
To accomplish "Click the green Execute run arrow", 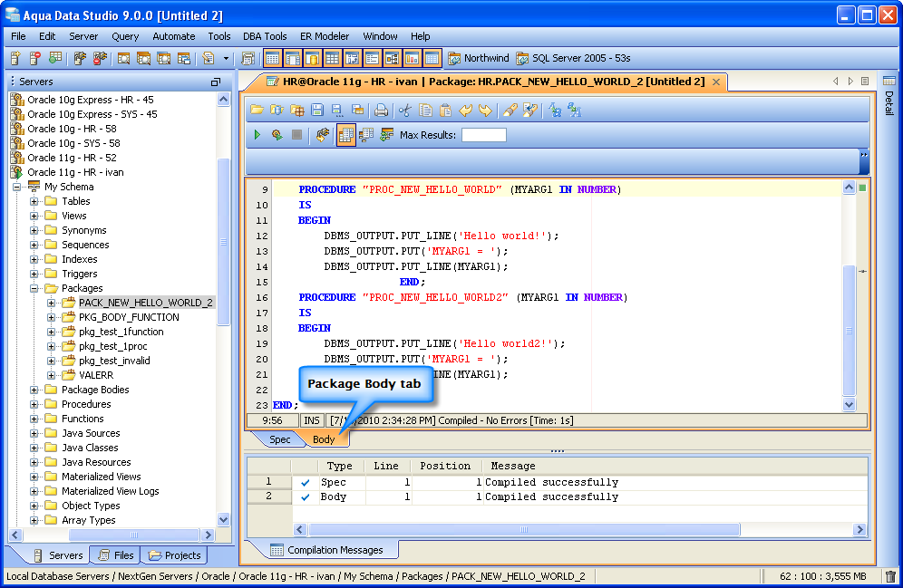I will tap(257, 135).
